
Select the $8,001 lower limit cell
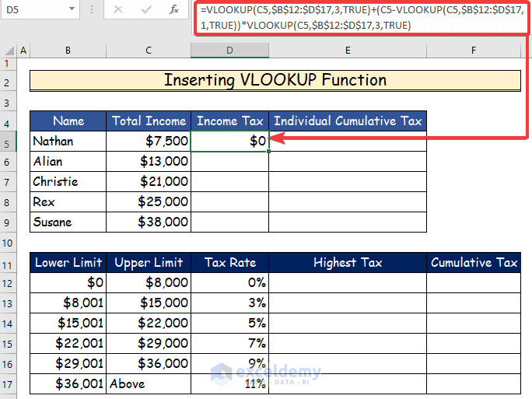pyautogui.click(x=68, y=303)
